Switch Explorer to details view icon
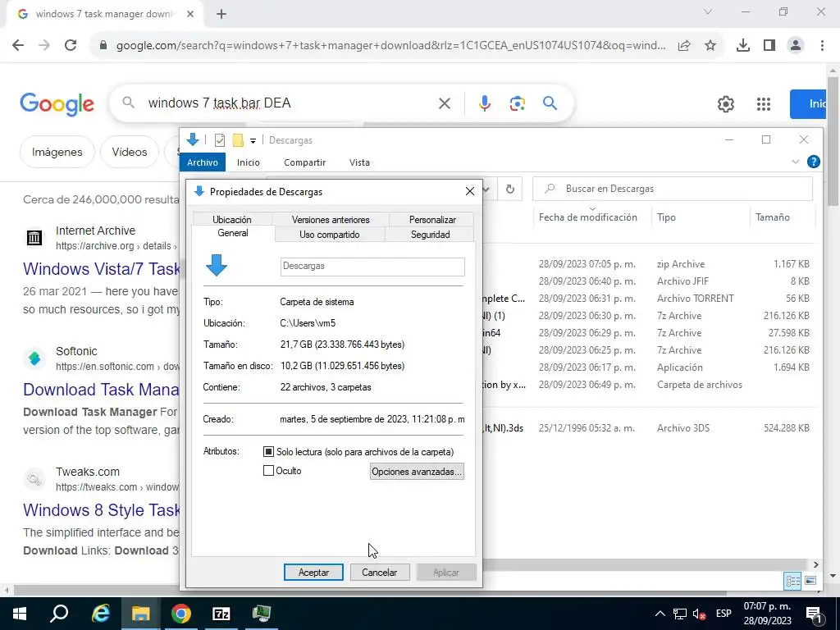 (x=793, y=581)
